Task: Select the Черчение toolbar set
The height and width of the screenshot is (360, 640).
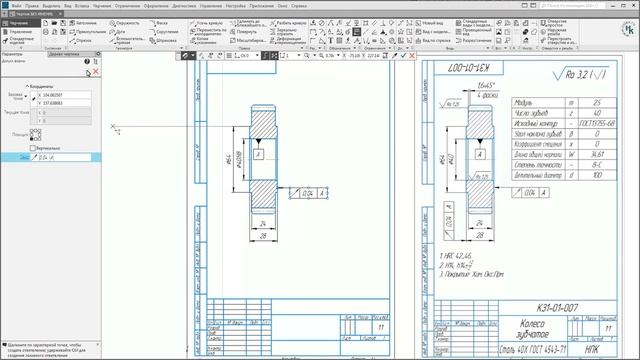Action: click(x=20, y=23)
